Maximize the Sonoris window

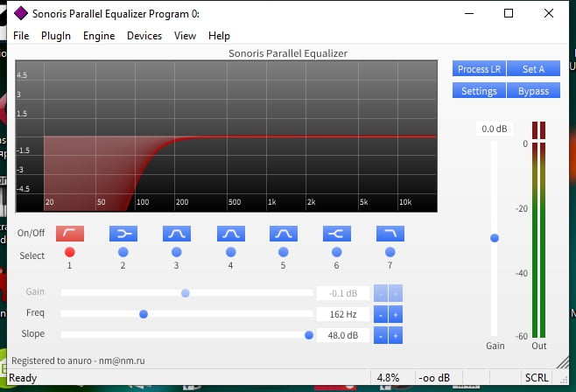pos(509,14)
